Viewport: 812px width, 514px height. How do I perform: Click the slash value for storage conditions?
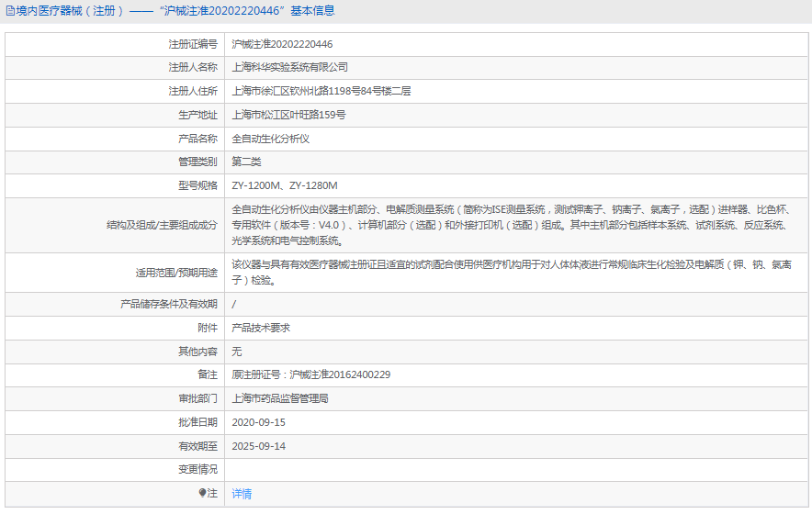(x=234, y=305)
